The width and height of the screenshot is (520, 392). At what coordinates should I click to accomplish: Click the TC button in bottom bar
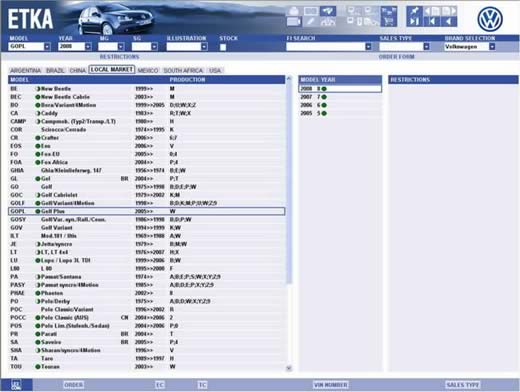pyautogui.click(x=202, y=385)
